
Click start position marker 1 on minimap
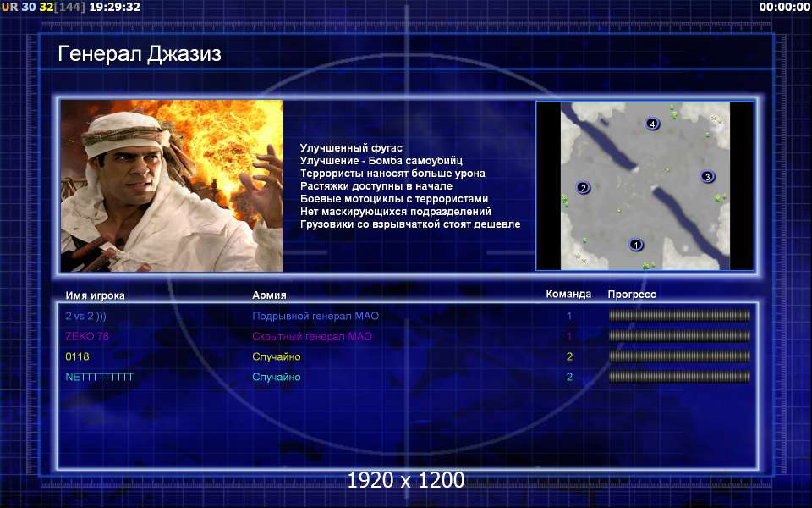coord(636,245)
